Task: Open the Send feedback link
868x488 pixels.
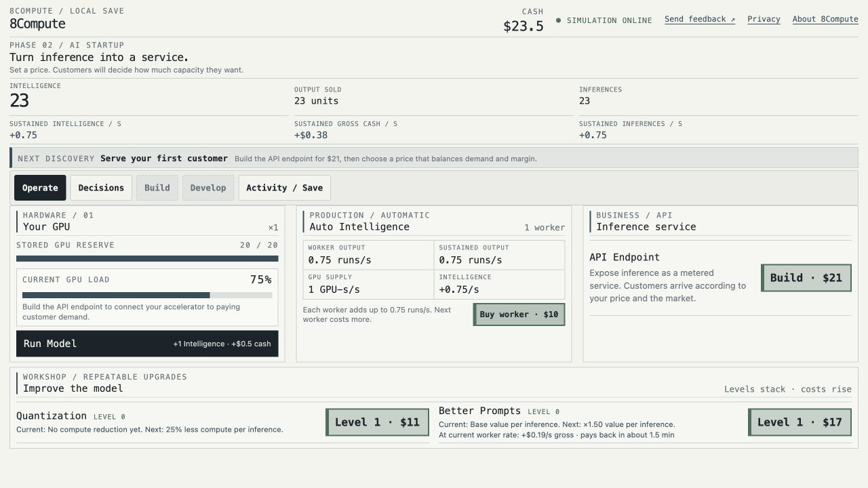Action: point(700,19)
